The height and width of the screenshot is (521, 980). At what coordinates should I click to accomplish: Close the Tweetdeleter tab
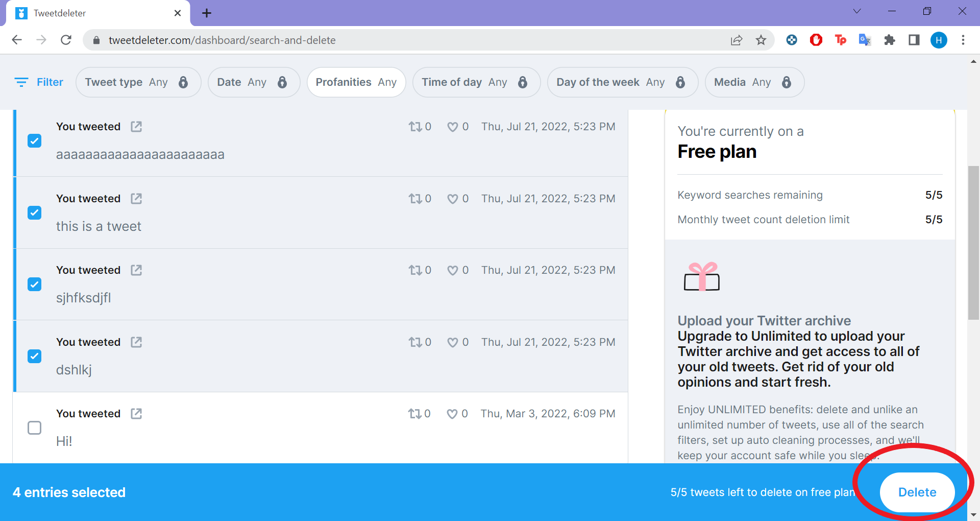tap(178, 13)
